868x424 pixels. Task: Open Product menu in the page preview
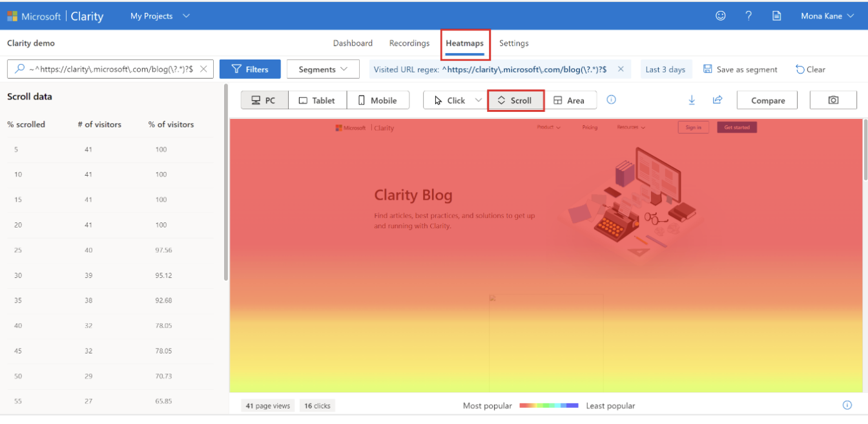(x=548, y=127)
